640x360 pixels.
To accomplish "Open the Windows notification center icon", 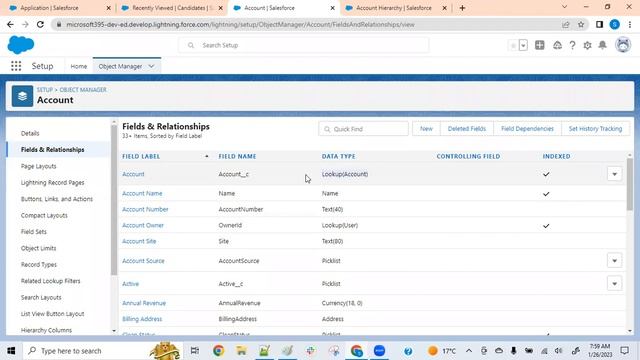I will point(624,351).
